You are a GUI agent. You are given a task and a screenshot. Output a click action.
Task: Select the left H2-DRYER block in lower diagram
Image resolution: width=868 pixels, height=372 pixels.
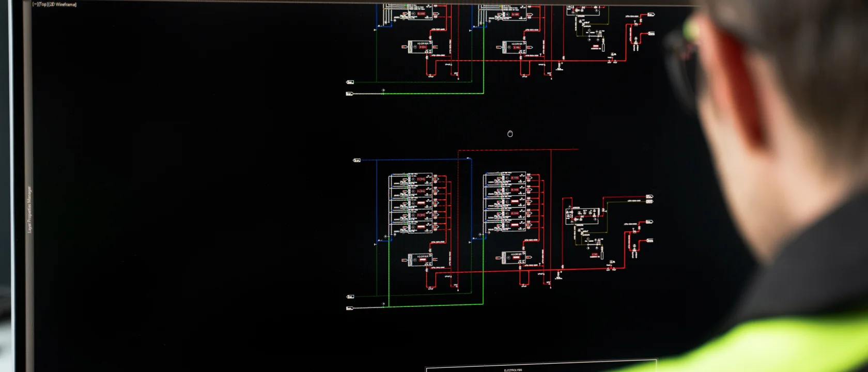[420, 259]
